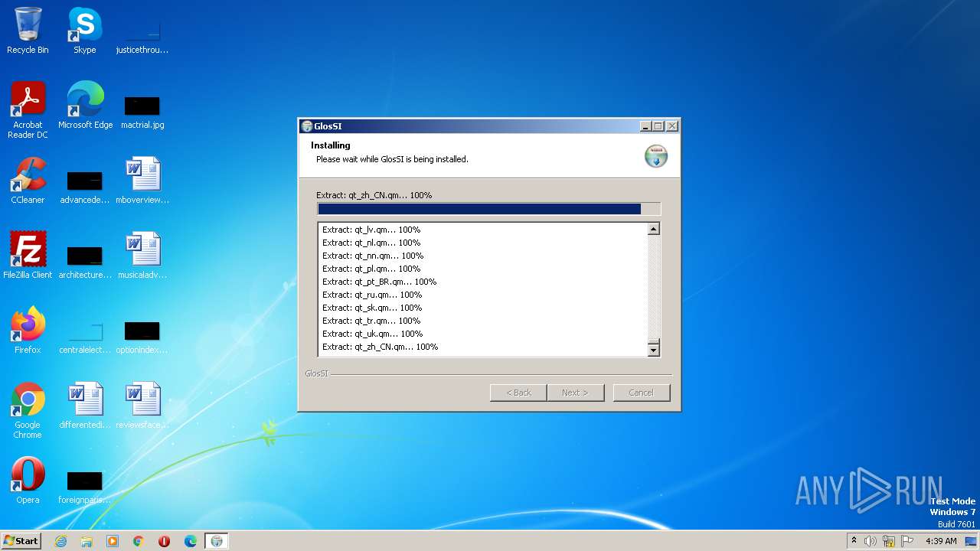Click the GlosSI title bar icon
The width and height of the screenshot is (980, 551).
pyautogui.click(x=307, y=126)
